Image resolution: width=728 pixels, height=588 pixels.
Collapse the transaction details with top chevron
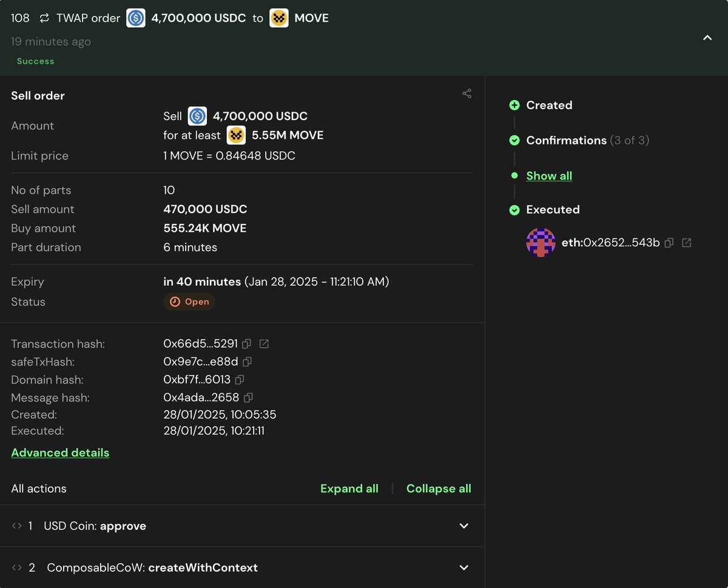[x=707, y=38]
